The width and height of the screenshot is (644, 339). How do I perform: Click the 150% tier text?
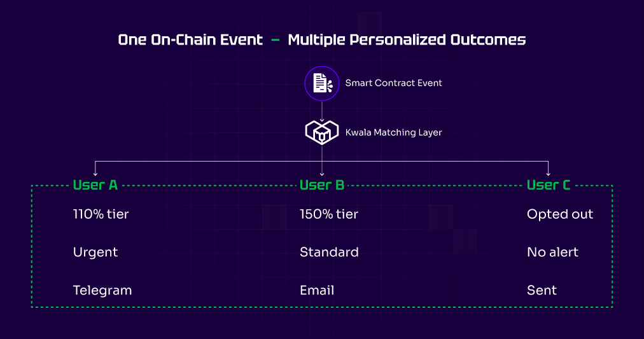pos(329,214)
